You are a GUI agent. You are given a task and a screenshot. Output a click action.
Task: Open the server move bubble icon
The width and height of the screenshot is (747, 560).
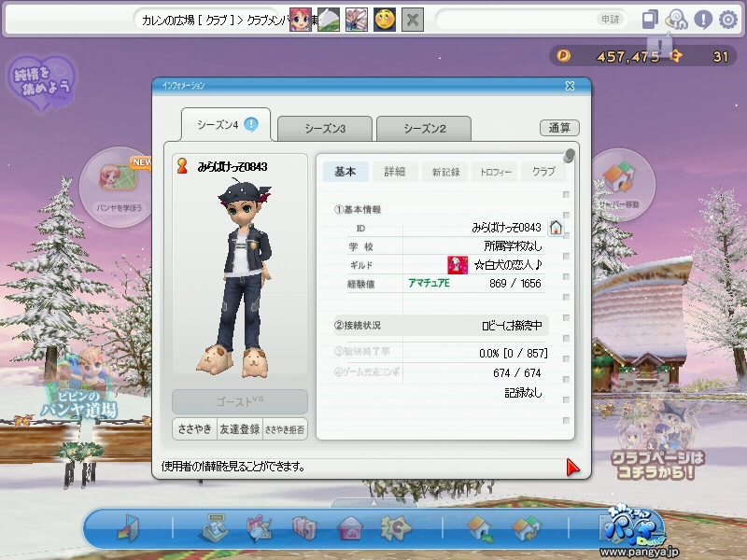pyautogui.click(x=622, y=185)
